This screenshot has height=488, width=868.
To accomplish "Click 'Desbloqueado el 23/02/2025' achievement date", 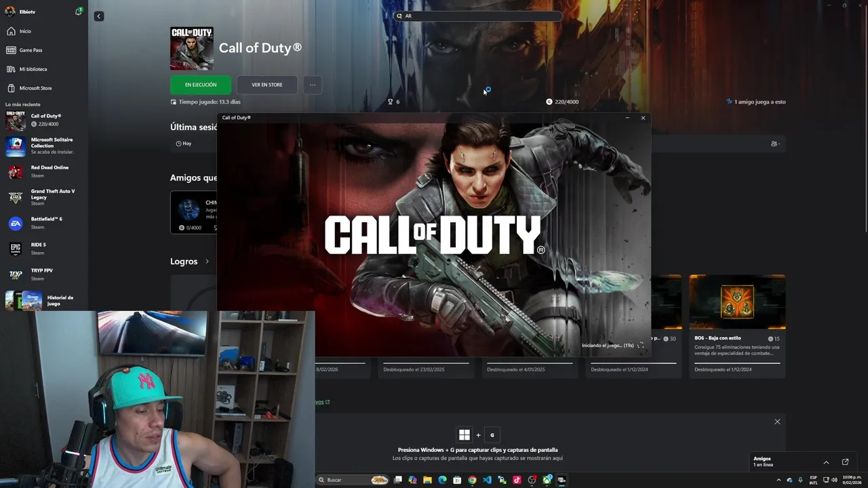I will point(414,369).
